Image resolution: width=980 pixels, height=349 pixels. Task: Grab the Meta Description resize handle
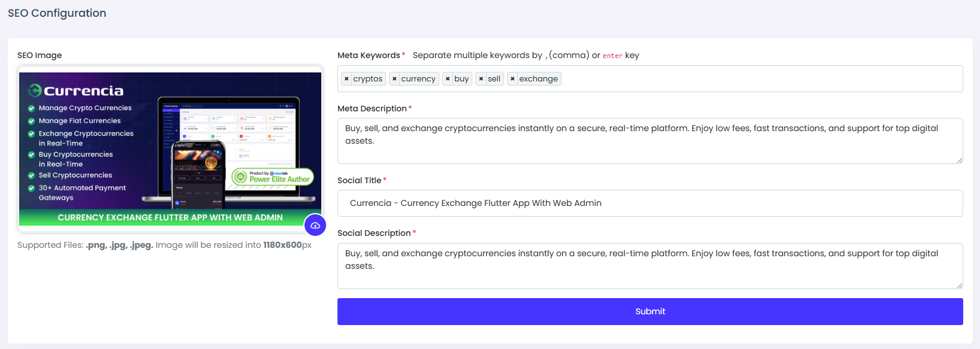coord(959,160)
